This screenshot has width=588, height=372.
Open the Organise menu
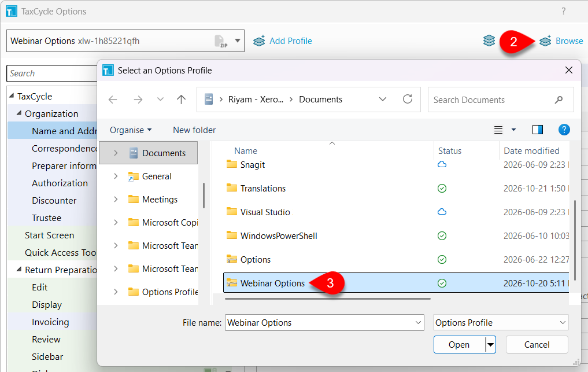point(131,130)
